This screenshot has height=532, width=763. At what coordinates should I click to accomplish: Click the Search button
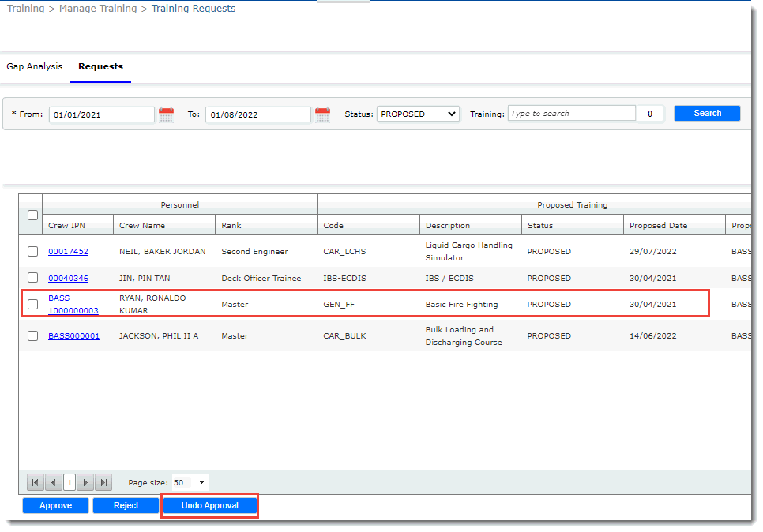707,113
